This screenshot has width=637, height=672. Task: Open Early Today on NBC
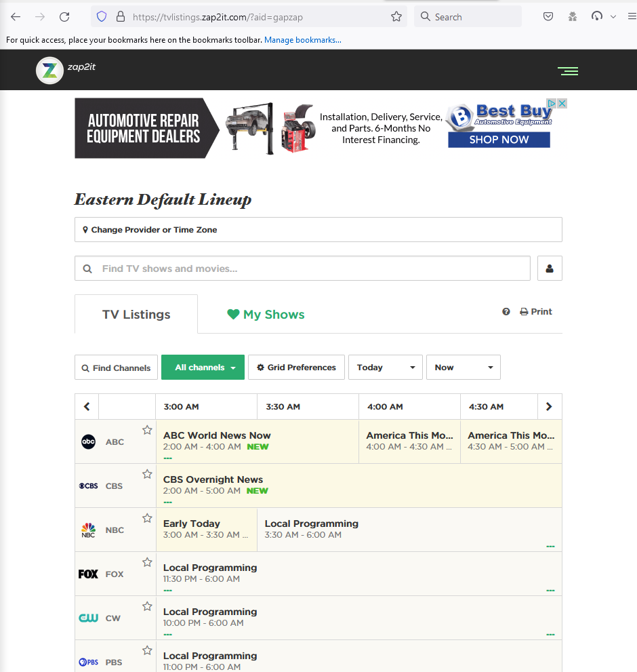pyautogui.click(x=207, y=530)
